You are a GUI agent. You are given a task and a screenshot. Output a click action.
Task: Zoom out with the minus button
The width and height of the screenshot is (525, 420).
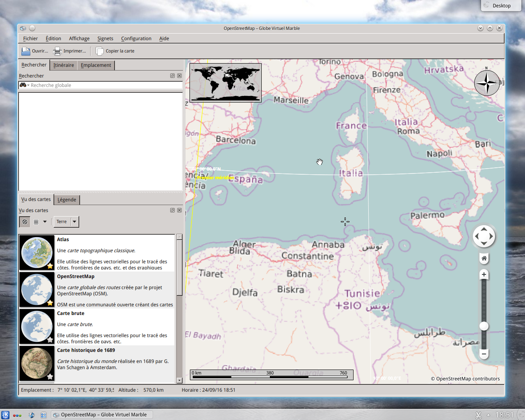[x=484, y=354]
